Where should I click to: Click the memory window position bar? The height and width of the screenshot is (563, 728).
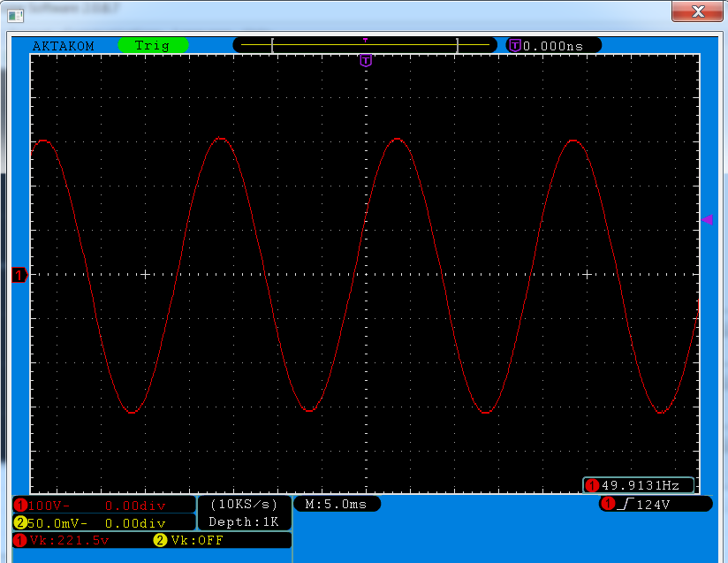point(365,45)
